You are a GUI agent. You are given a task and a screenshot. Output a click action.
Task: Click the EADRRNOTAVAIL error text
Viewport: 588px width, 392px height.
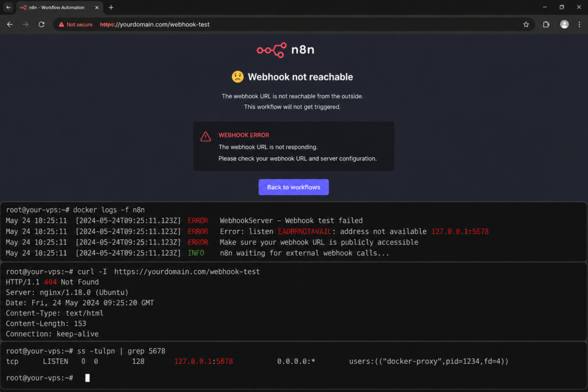[304, 232]
